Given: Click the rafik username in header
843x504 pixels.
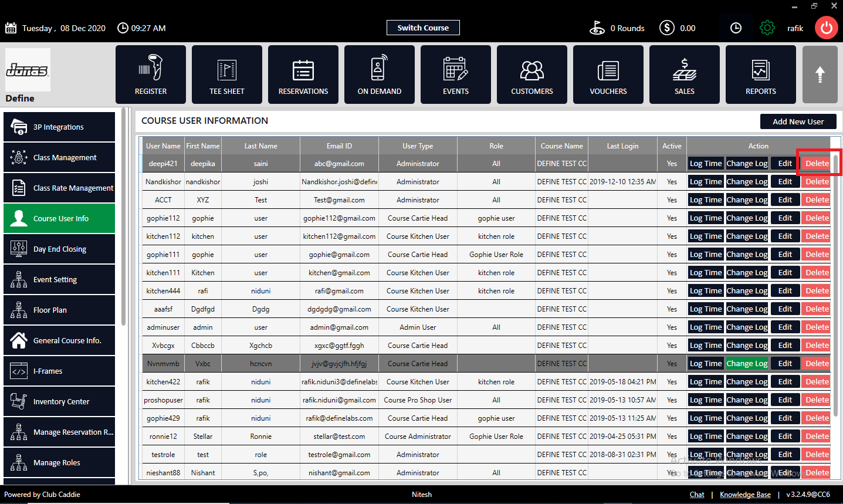Looking at the screenshot, I should pyautogui.click(x=795, y=28).
